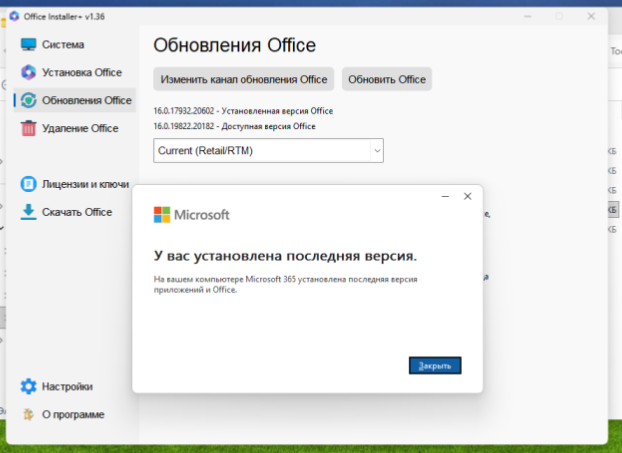Close the Microsoft update dialog with X

click(x=467, y=197)
